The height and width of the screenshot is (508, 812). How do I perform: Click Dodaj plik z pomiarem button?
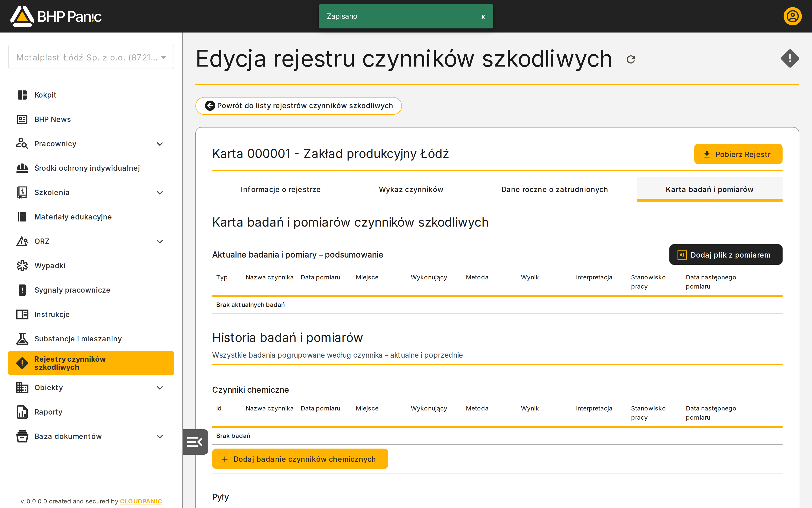pyautogui.click(x=726, y=255)
